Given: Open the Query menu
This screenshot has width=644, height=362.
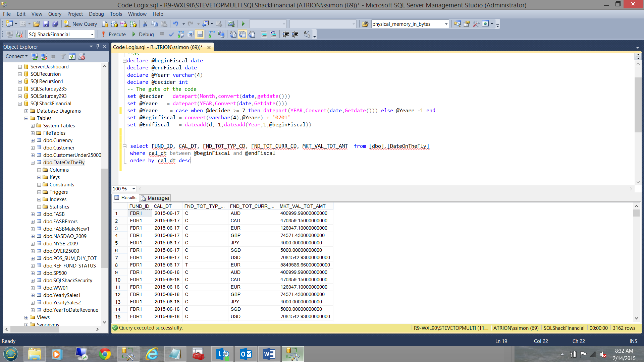Looking at the screenshot, I should 54,14.
